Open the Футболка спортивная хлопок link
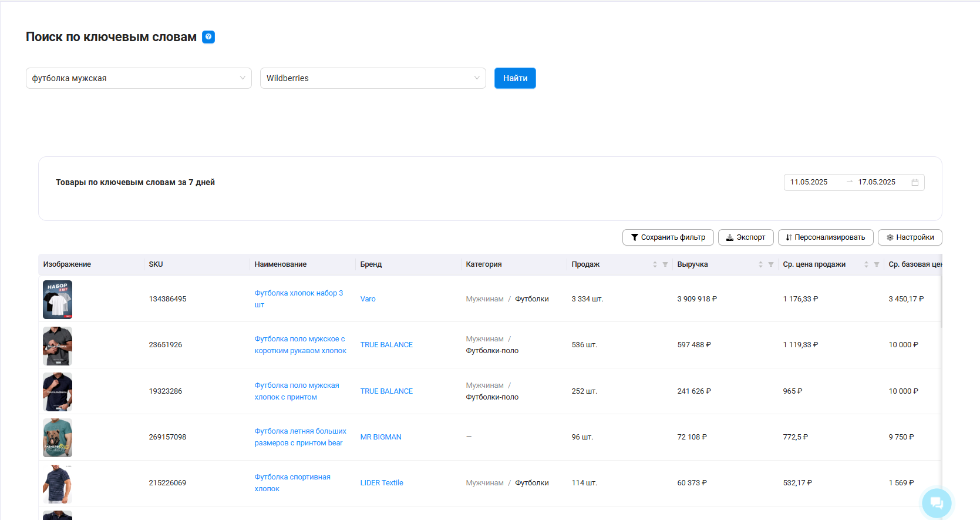 click(x=292, y=483)
